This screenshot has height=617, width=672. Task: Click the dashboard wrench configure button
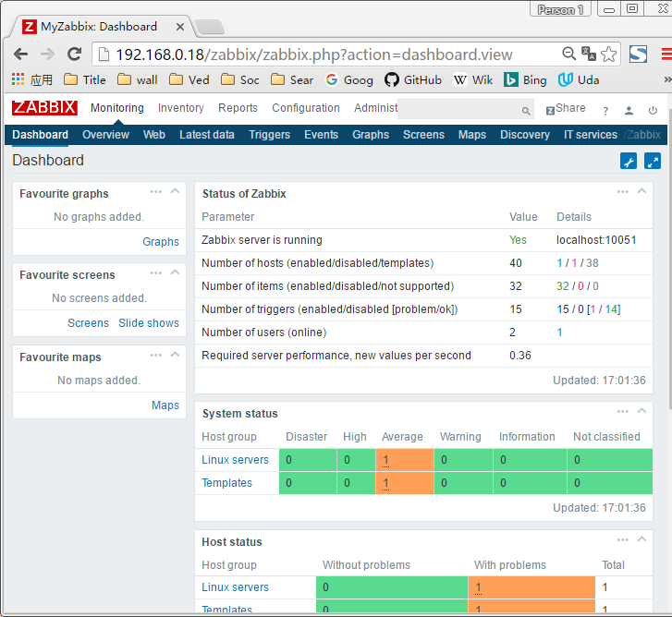629,162
